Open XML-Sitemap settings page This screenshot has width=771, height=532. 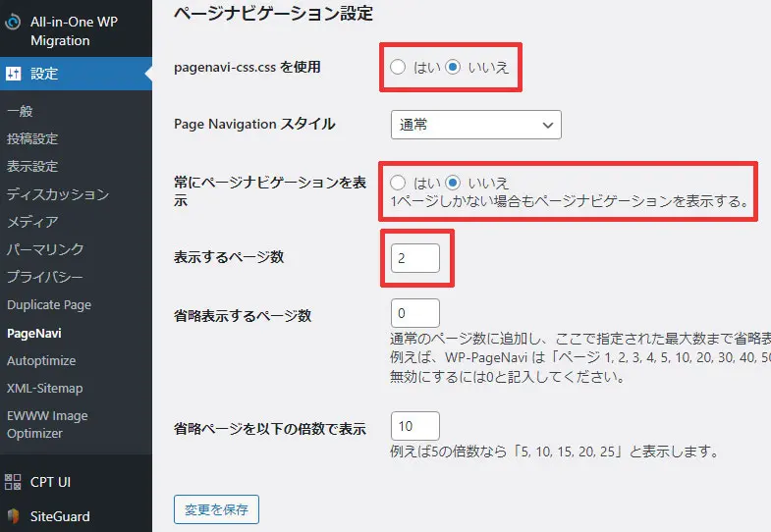45,388
